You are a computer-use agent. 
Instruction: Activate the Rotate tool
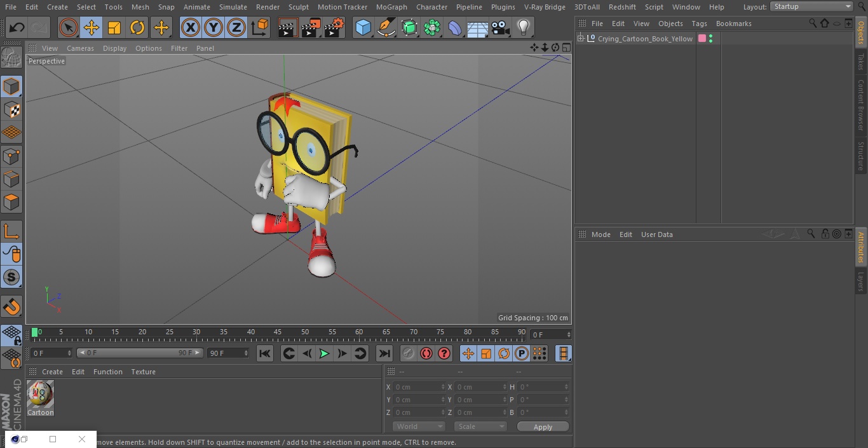tap(137, 27)
